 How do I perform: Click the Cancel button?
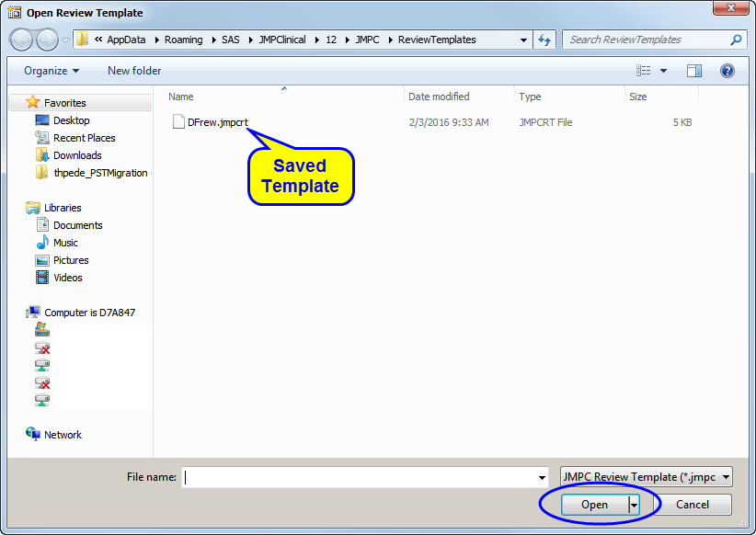pos(693,505)
